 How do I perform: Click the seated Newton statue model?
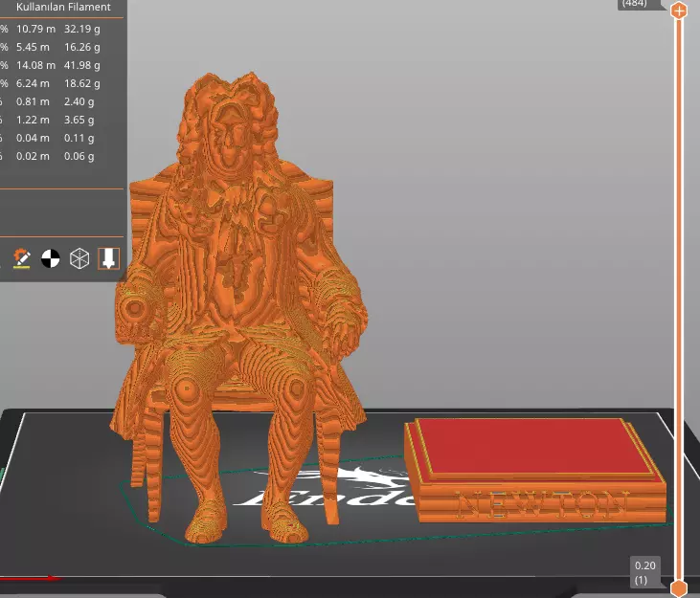pyautogui.click(x=237, y=308)
